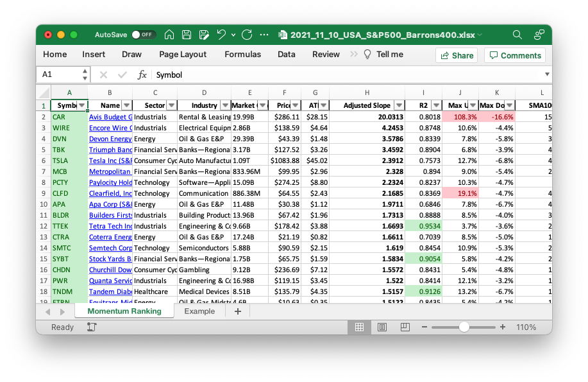Viewport: 588px width, 382px height.
Task: Click the Save icon
Action: [187, 35]
